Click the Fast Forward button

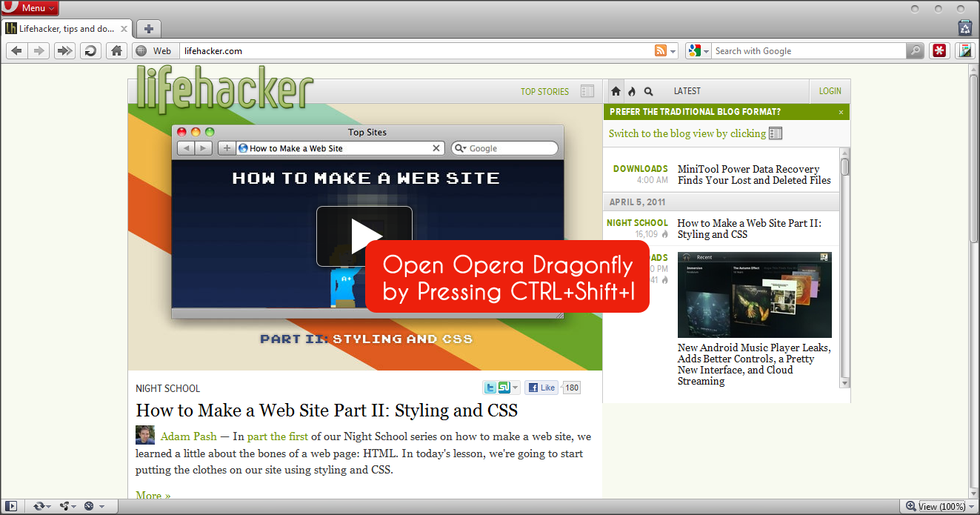(x=65, y=51)
